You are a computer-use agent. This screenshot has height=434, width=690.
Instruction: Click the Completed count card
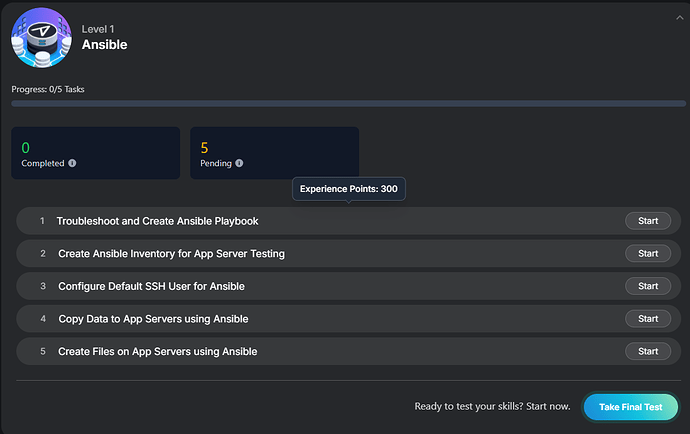click(95, 152)
